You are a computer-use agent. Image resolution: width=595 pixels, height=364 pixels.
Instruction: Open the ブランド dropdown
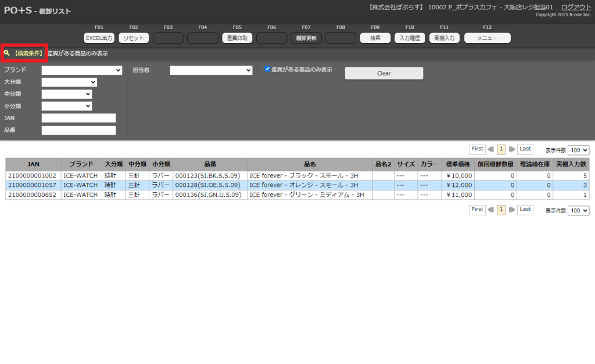pyautogui.click(x=82, y=70)
